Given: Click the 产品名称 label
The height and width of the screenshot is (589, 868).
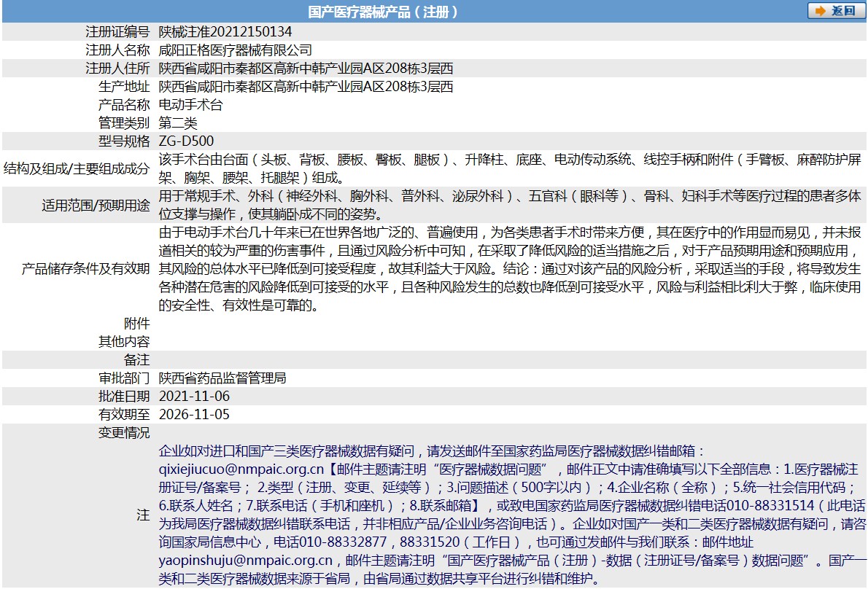Looking at the screenshot, I should (124, 105).
